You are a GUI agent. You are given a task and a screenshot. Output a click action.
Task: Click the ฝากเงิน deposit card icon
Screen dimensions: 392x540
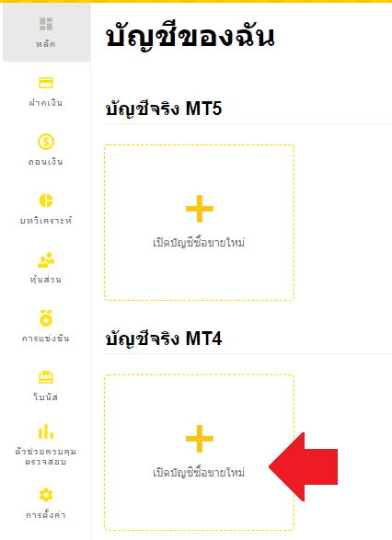(x=46, y=83)
